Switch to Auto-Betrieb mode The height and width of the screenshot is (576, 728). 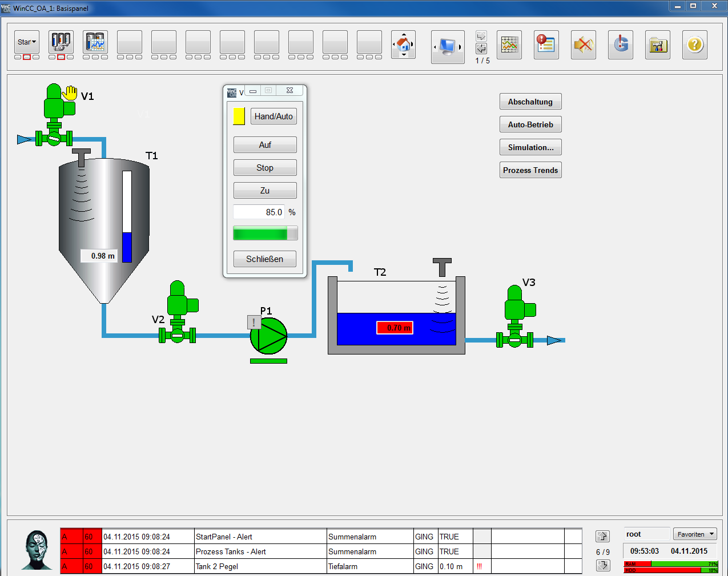coord(530,124)
